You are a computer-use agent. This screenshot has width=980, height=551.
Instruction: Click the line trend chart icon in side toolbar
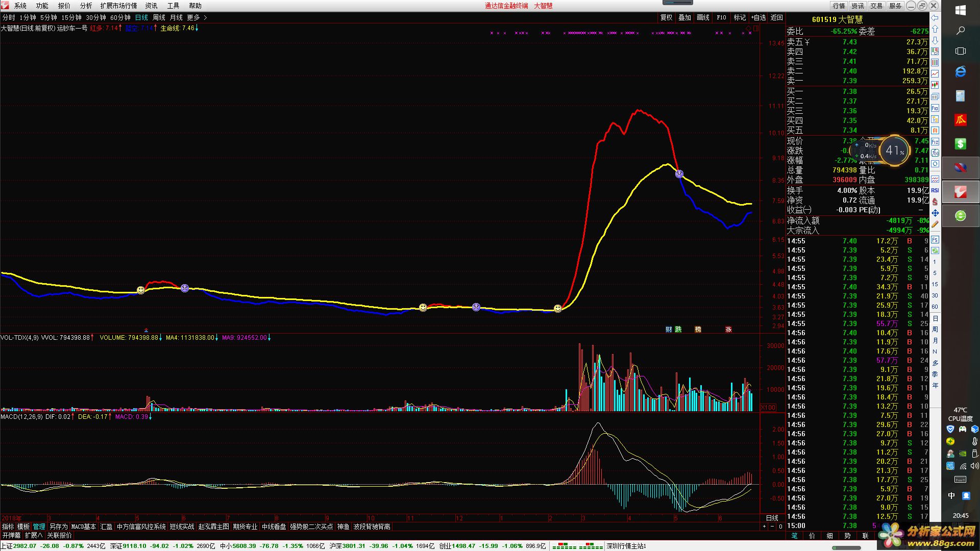935,74
